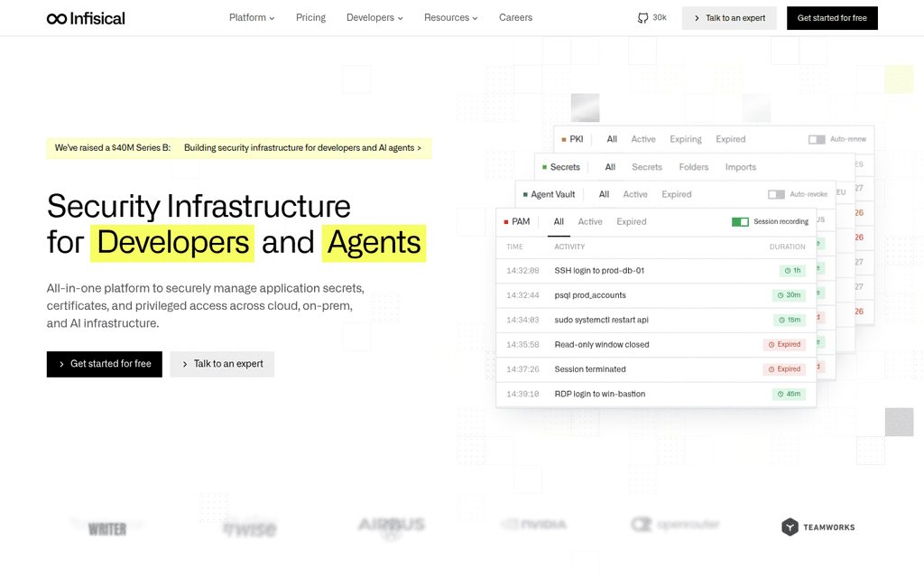Expand the Resources menu
This screenshot has height=578, width=924.
coord(451,18)
